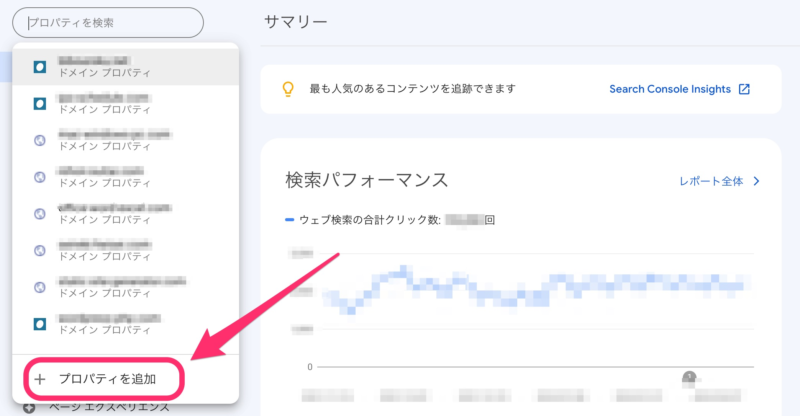Screen dimensions: 800x416
Task: Click the numbered annotation marker on the chart
Action: (689, 377)
